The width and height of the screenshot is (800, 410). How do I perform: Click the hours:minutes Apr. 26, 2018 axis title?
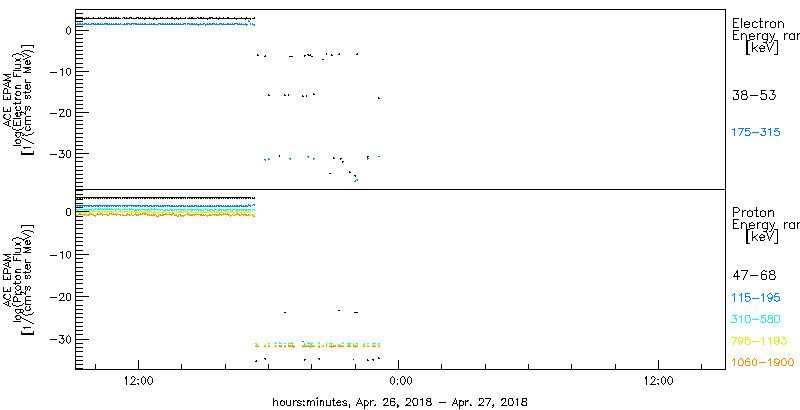tap(399, 401)
